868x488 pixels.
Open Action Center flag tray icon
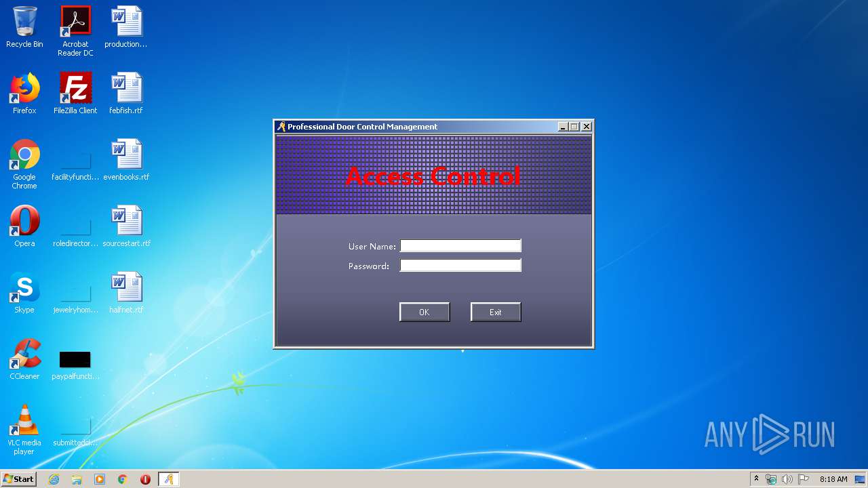click(x=804, y=479)
